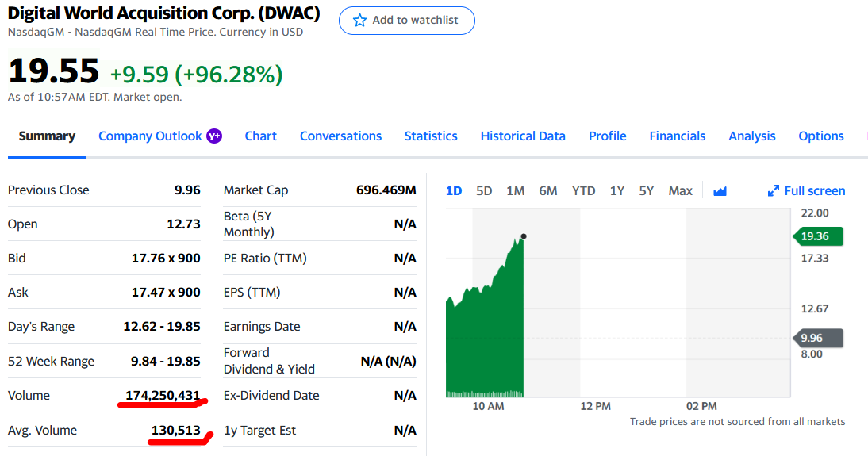Click the dot at the chart line's end
868x456 pixels.
(x=524, y=236)
